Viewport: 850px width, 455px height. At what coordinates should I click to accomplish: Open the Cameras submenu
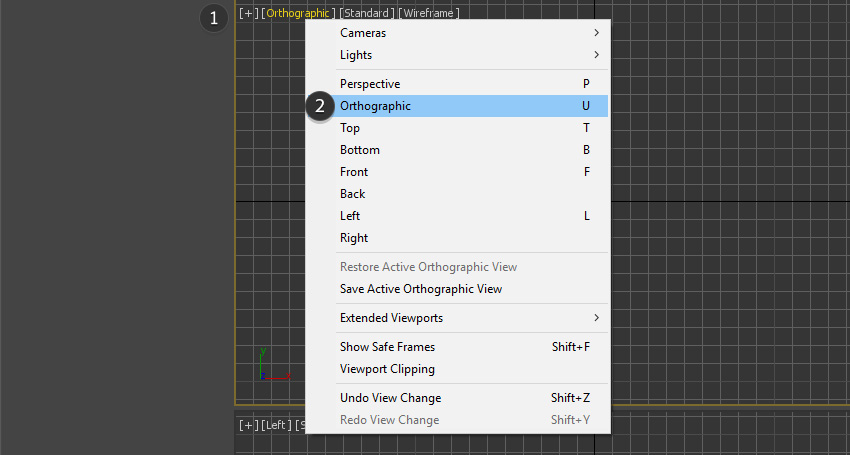click(363, 33)
